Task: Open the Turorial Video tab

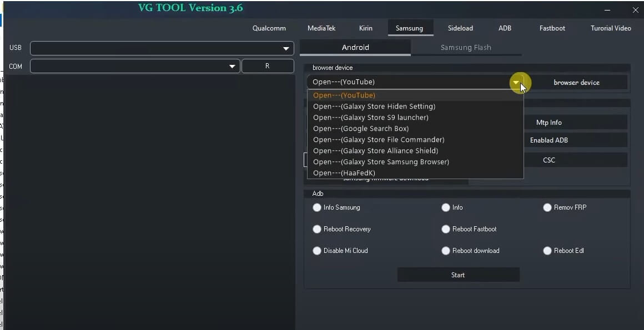Action: click(611, 28)
